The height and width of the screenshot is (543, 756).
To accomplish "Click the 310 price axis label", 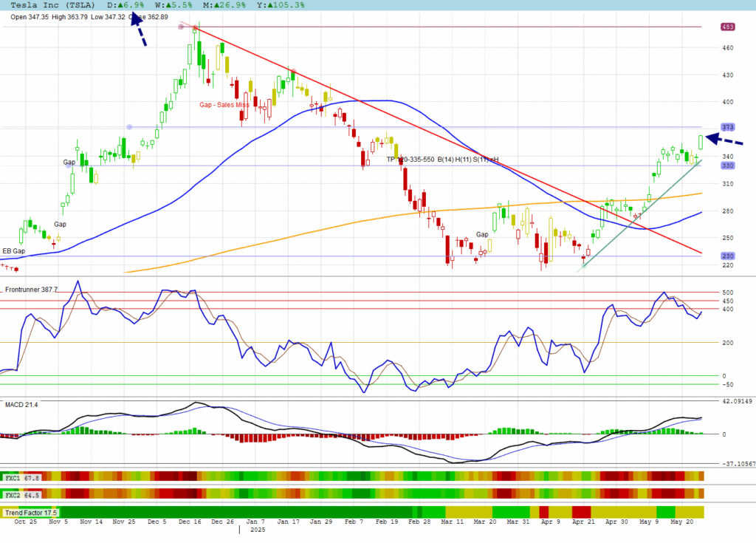I will 727,183.
